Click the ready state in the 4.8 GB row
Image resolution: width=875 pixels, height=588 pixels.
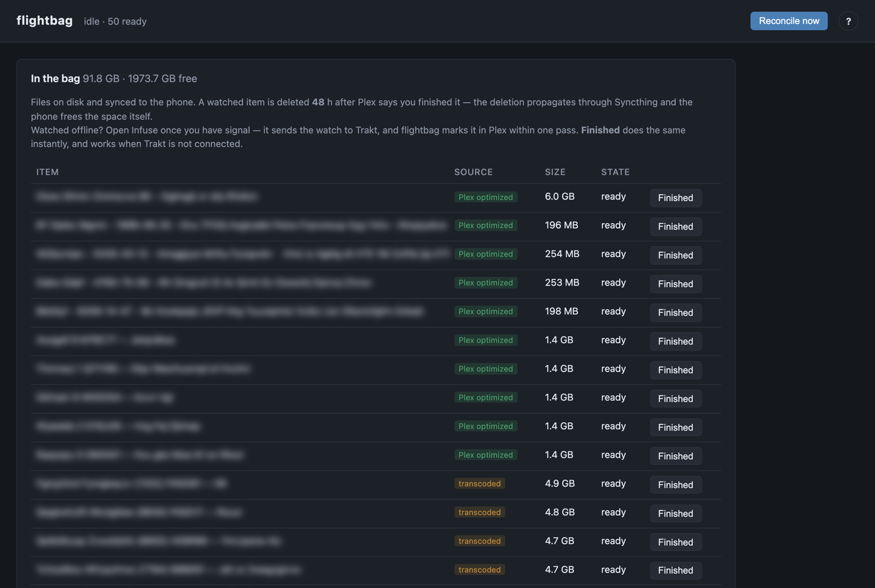pyautogui.click(x=613, y=513)
